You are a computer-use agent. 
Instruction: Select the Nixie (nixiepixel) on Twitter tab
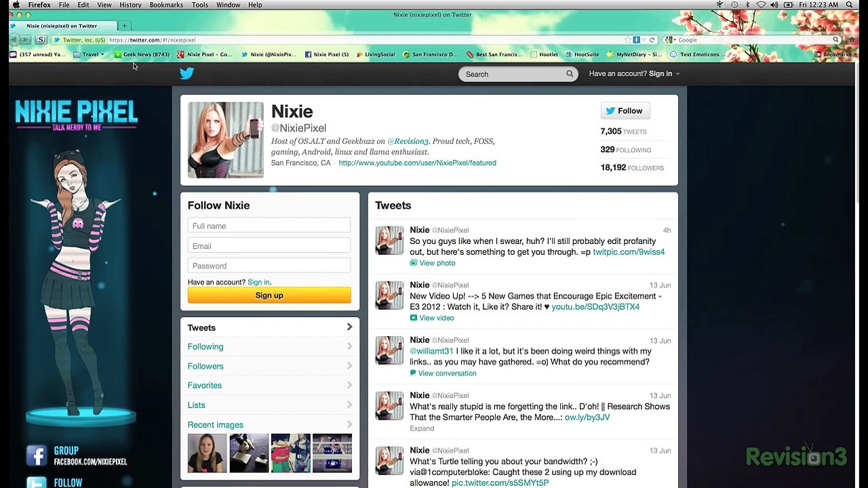(62, 26)
